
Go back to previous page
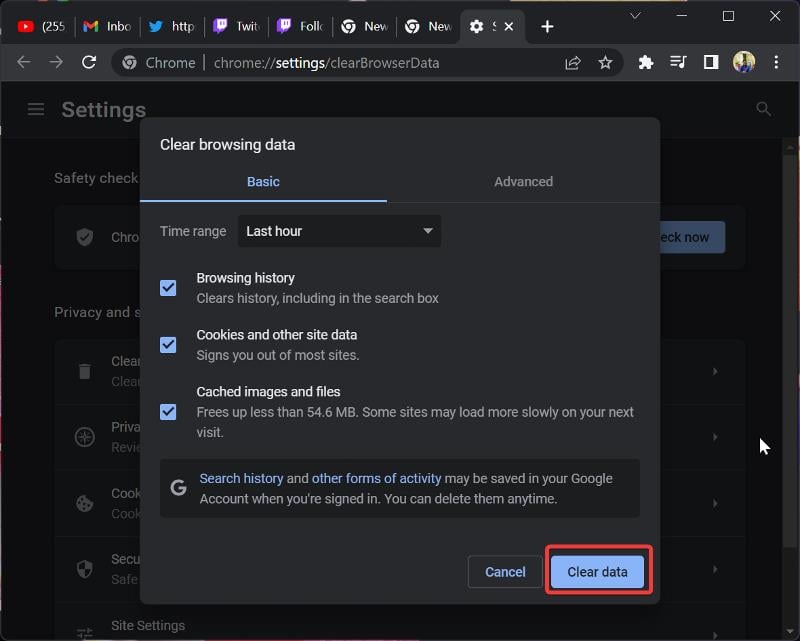click(x=24, y=62)
